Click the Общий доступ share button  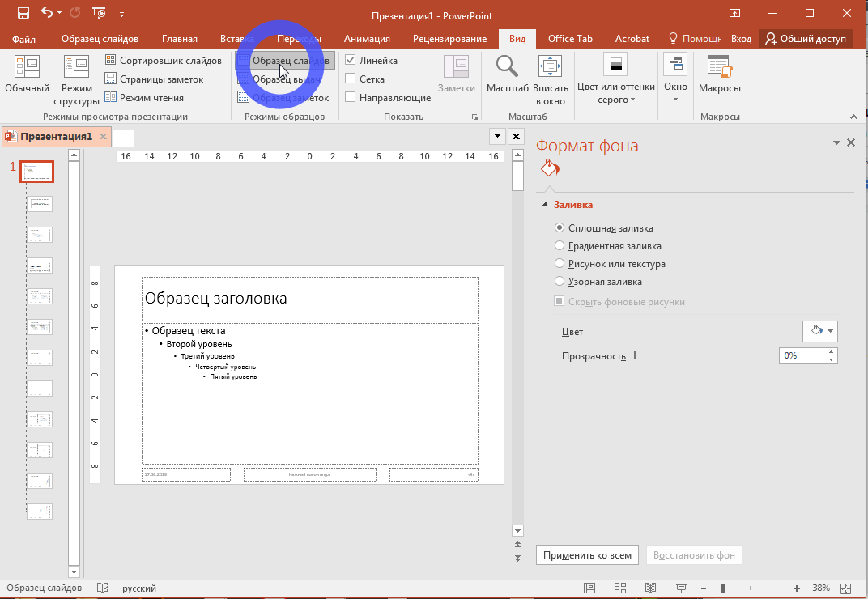[x=806, y=39]
